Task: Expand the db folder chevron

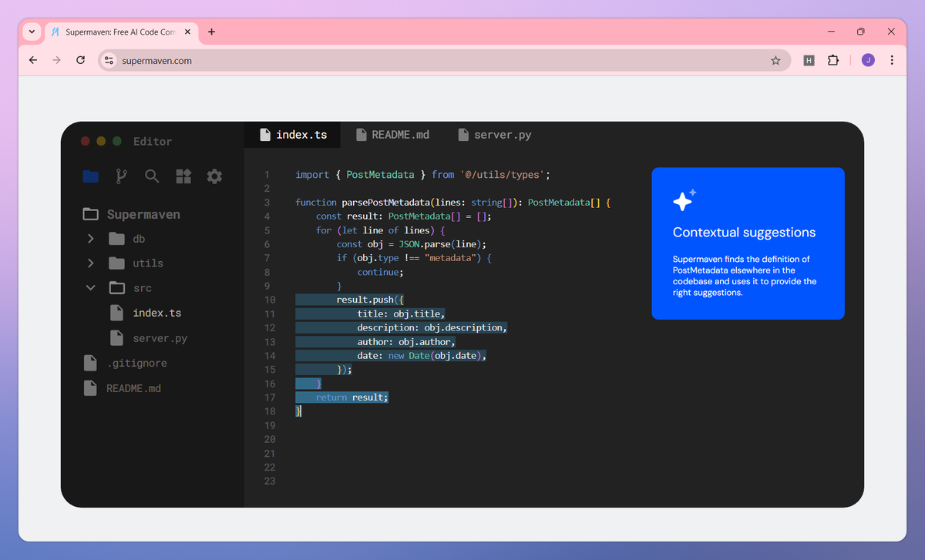Action: (x=90, y=238)
